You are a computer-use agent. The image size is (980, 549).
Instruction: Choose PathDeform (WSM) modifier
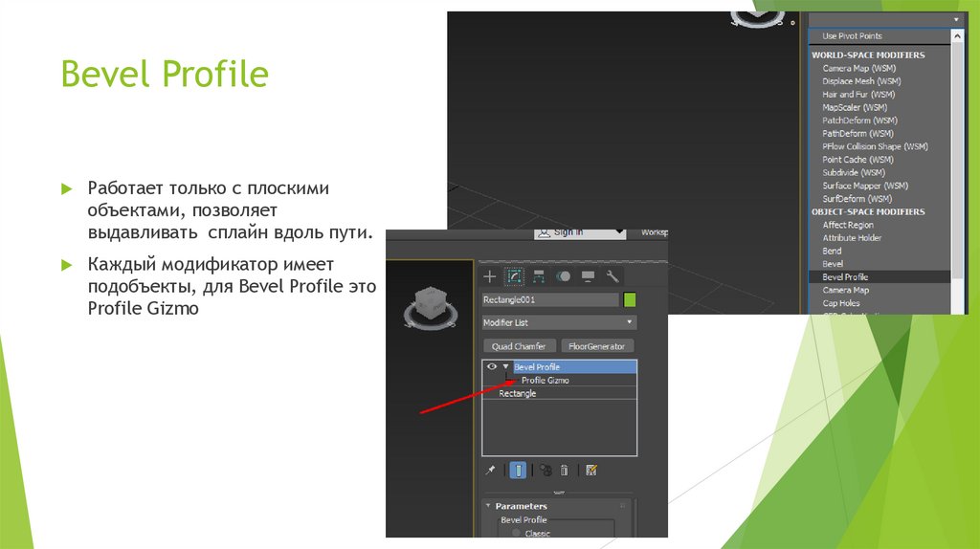click(x=857, y=134)
